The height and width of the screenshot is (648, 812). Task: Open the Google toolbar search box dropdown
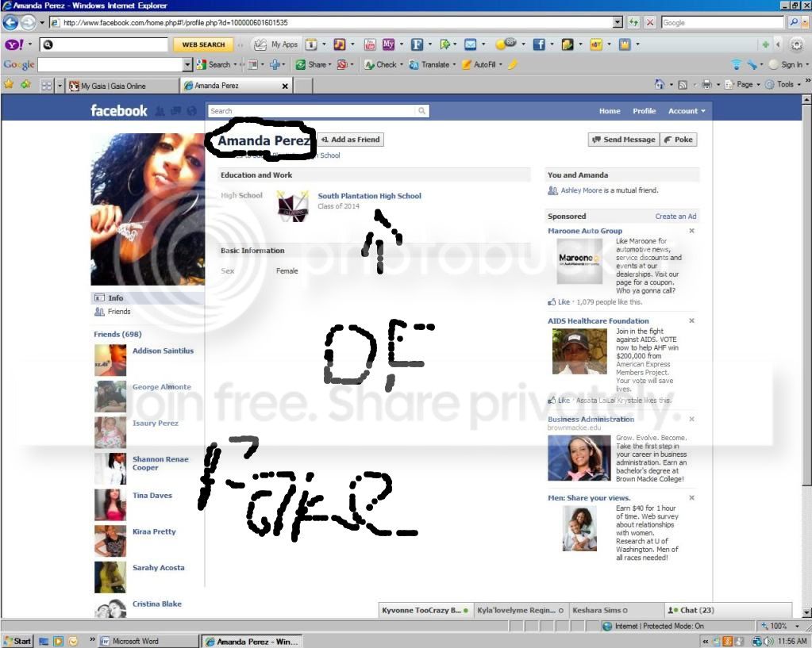[187, 65]
